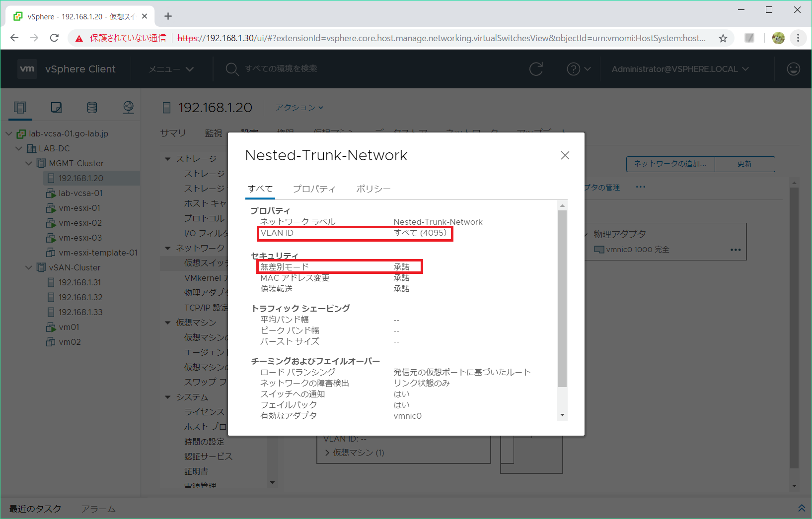Click the global search magnifier icon

(231, 69)
